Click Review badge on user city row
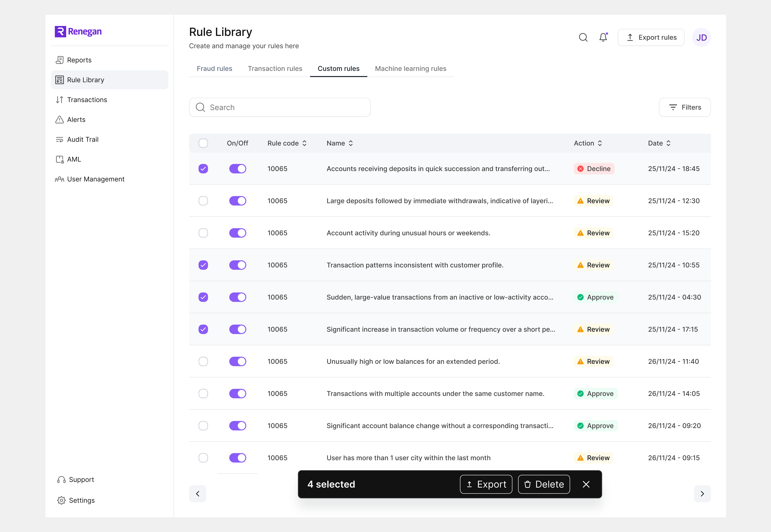 pos(593,458)
